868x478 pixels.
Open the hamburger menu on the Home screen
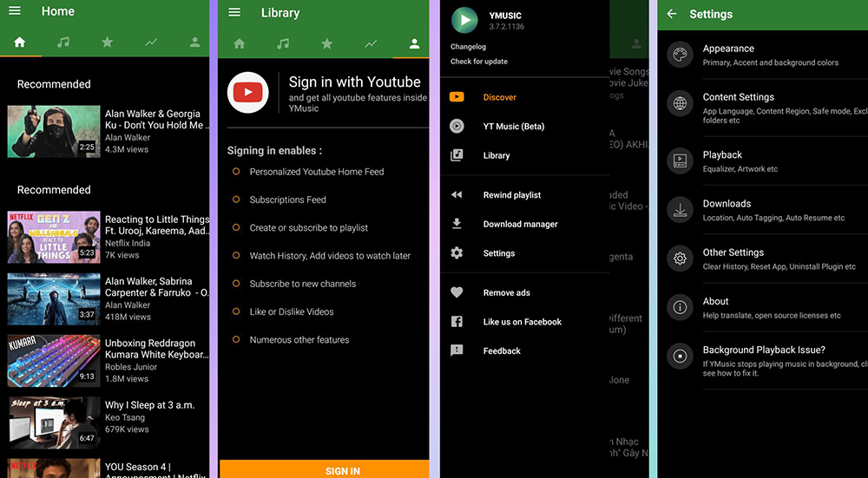point(15,11)
